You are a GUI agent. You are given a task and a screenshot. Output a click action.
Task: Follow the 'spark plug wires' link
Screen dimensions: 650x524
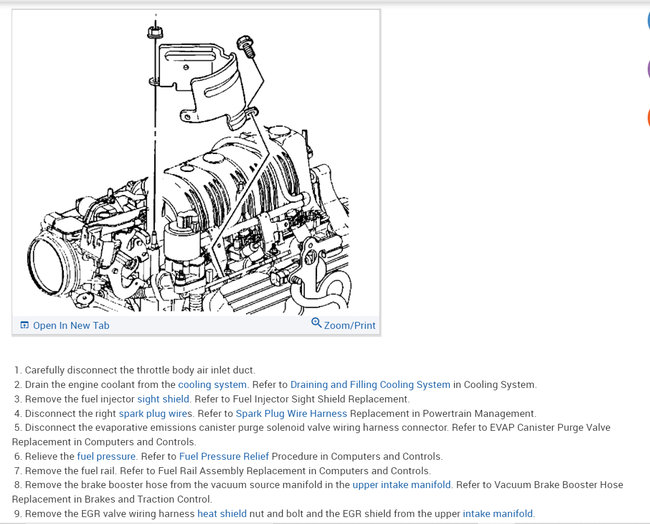point(155,414)
